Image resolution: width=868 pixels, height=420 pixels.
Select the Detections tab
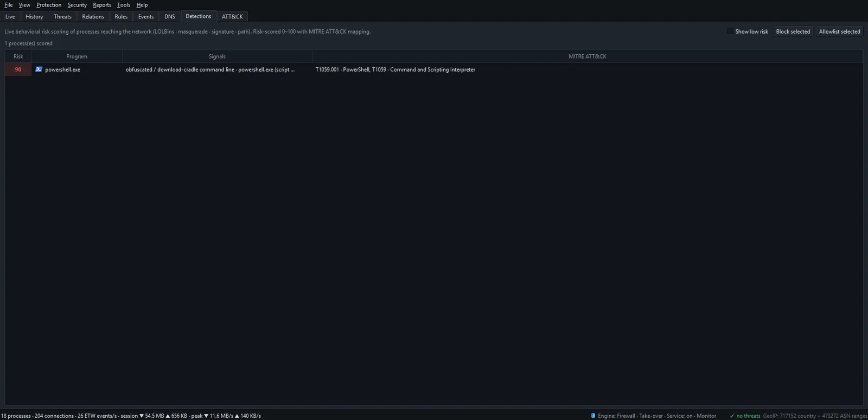pos(199,16)
